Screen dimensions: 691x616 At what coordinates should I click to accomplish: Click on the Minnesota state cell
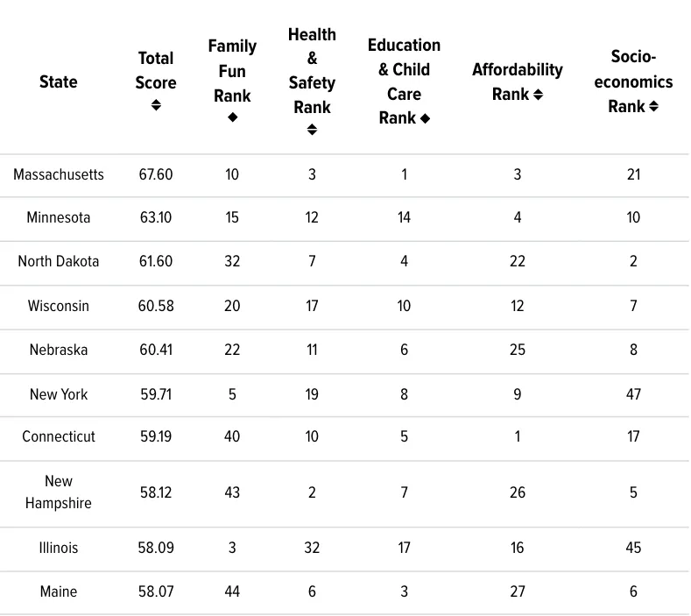(x=59, y=217)
